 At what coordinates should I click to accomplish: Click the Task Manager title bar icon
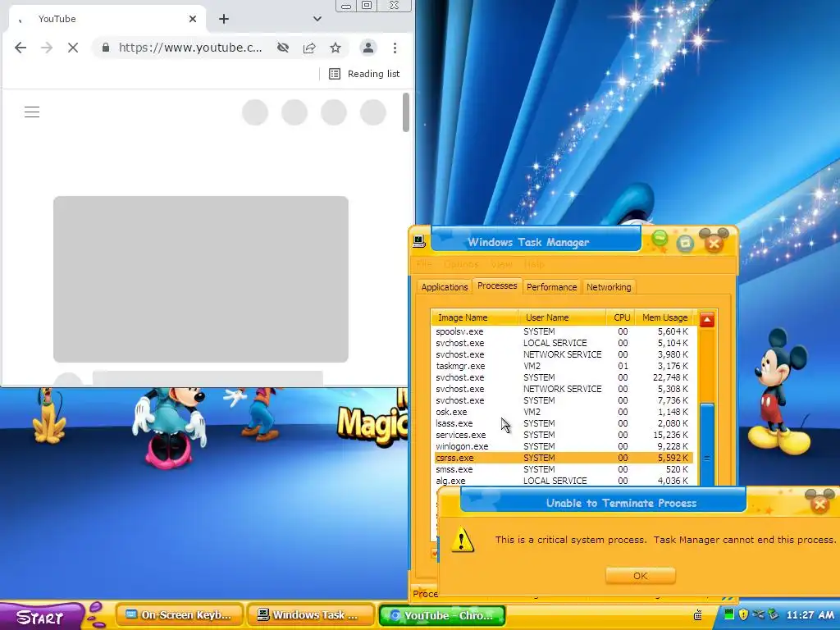(x=419, y=242)
